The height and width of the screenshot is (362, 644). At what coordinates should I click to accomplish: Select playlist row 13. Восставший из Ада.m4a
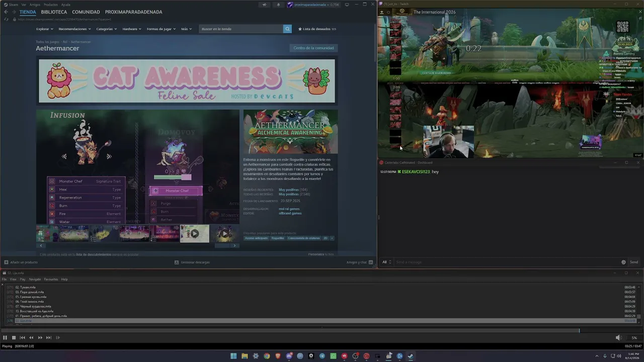tap(322, 311)
